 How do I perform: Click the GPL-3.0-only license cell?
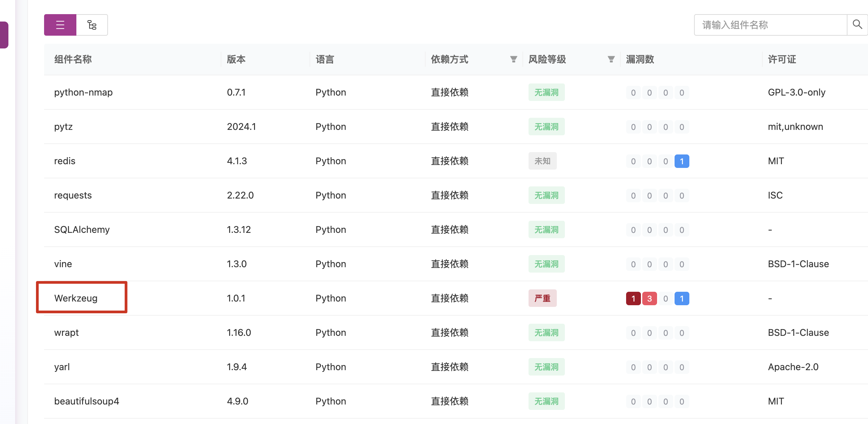pyautogui.click(x=797, y=92)
